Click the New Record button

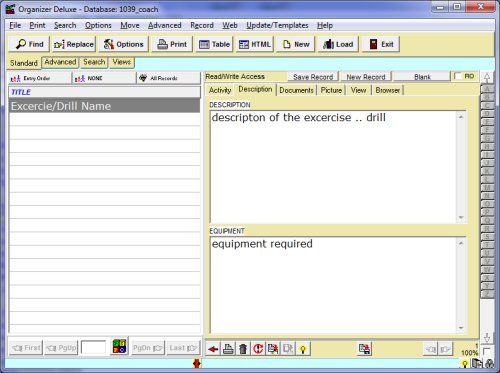click(366, 77)
